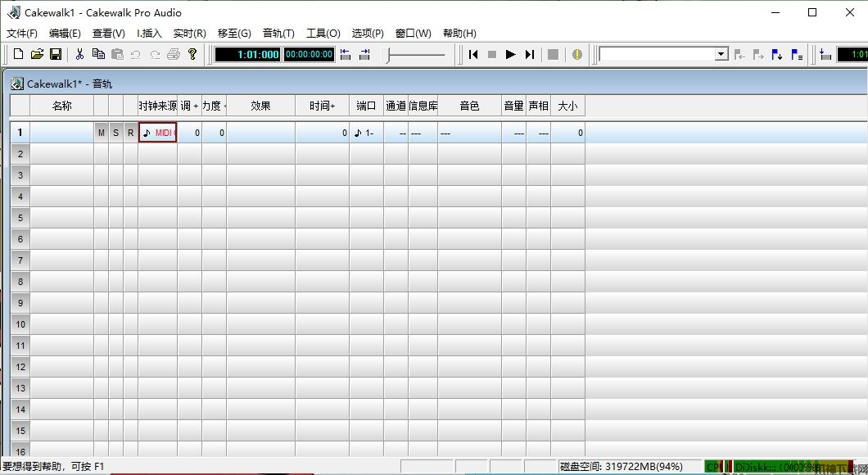The width and height of the screenshot is (868, 475).
Task: Open the 编辑(E) menu
Action: (65, 34)
